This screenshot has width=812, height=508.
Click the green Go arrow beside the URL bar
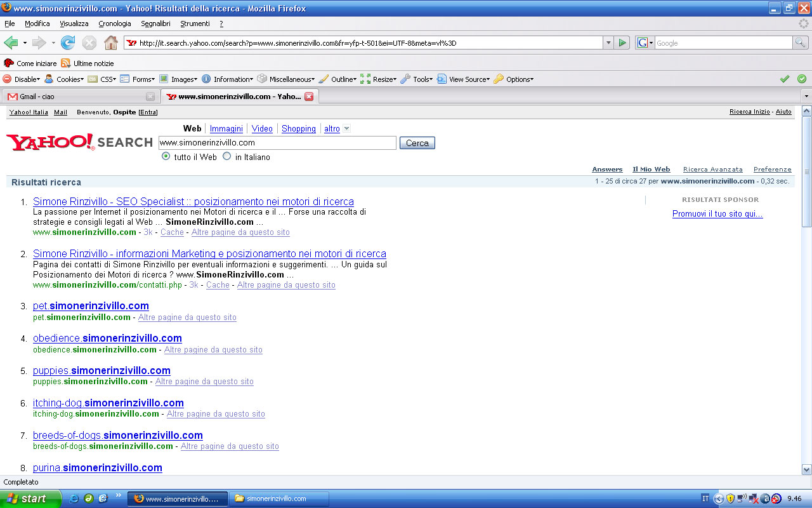pyautogui.click(x=622, y=43)
